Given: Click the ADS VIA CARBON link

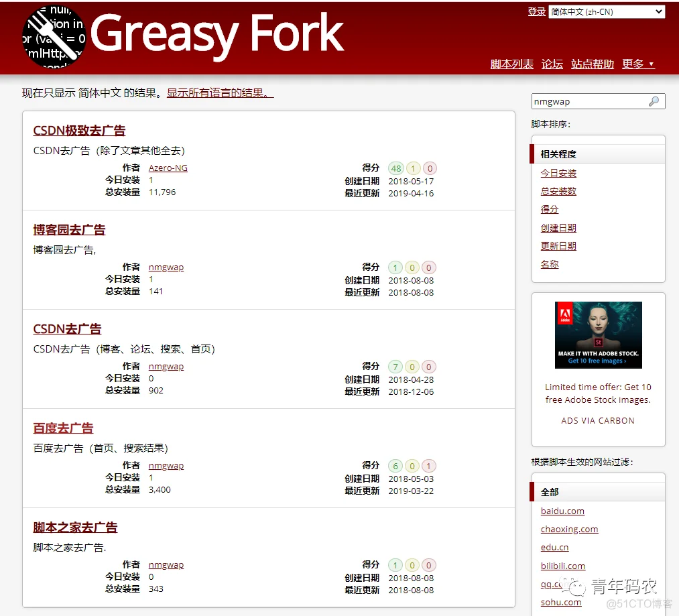Looking at the screenshot, I should [598, 421].
